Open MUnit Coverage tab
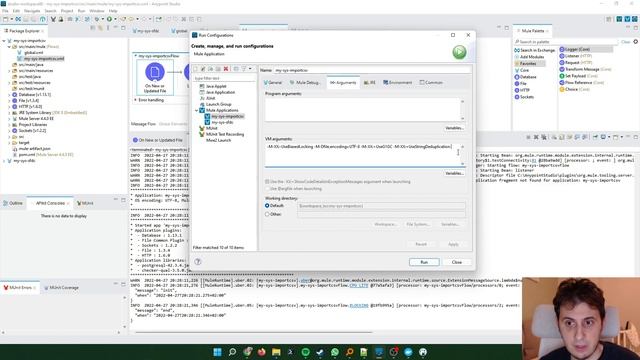The image size is (640, 360). click(x=61, y=288)
